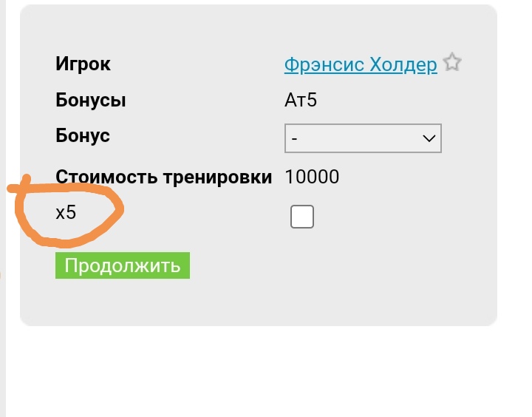The image size is (532, 417).
Task: Click the Игрок label
Action: [x=83, y=64]
